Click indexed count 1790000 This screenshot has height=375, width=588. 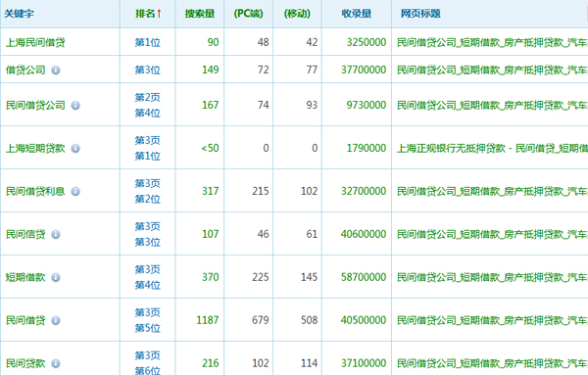click(x=367, y=149)
